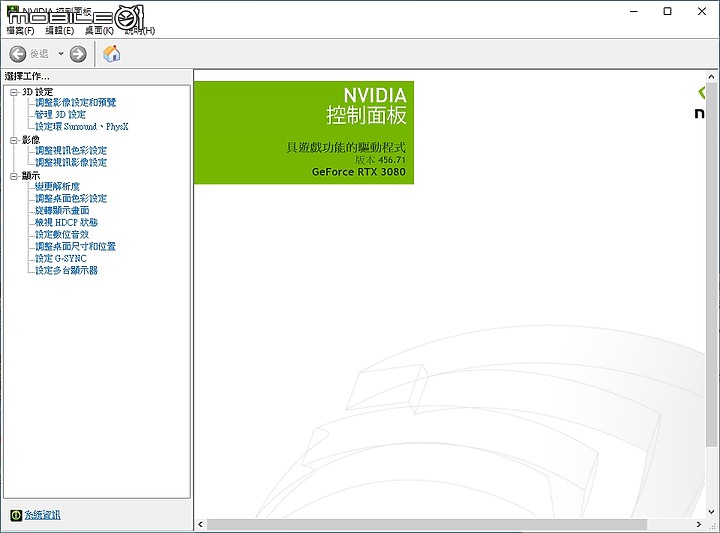Select 設定數位音效 in the tree
The height and width of the screenshot is (533, 720).
(62, 234)
